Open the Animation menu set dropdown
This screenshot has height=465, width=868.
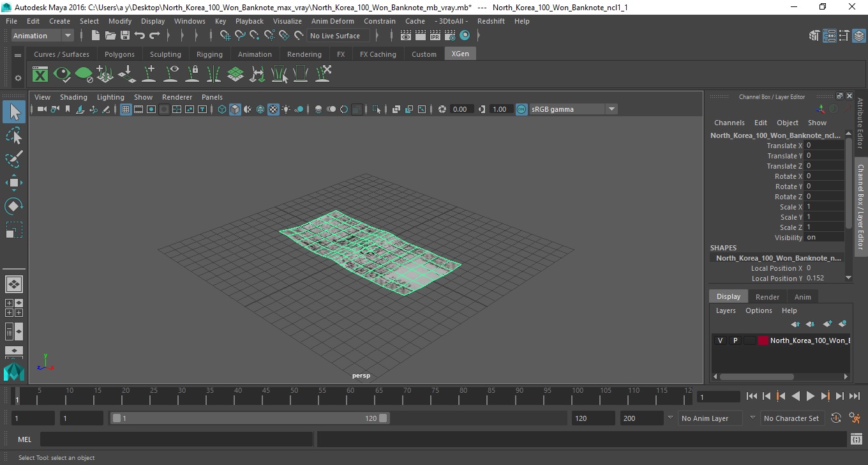(43, 36)
